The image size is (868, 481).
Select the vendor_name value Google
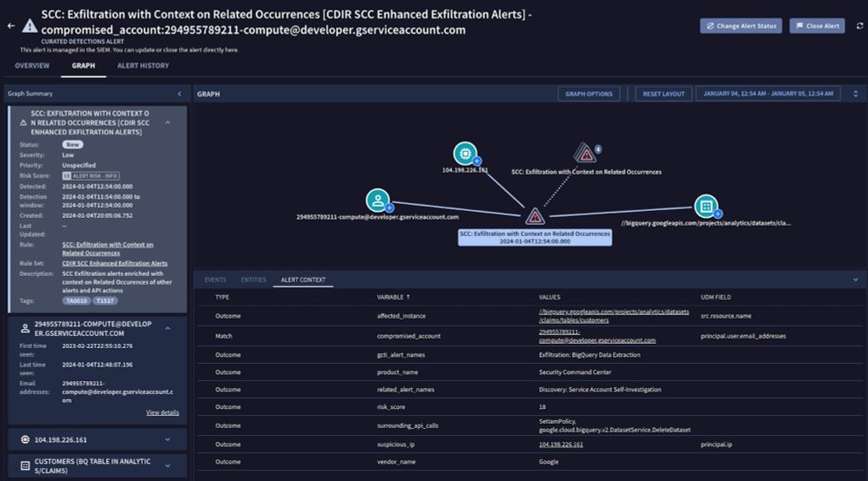point(549,462)
